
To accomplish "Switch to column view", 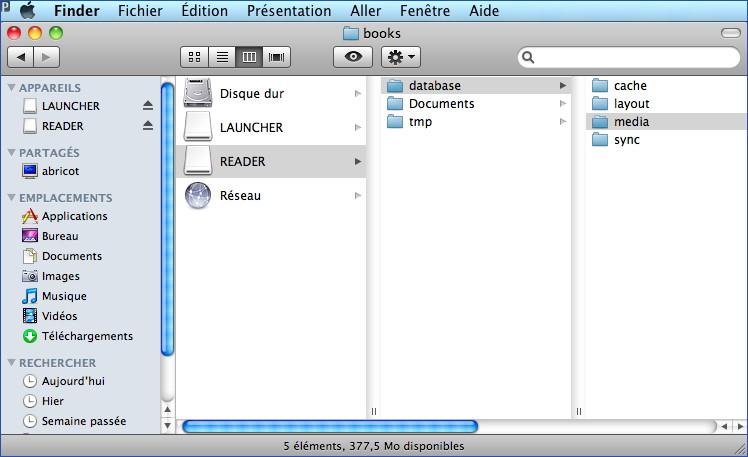I will click(249, 57).
